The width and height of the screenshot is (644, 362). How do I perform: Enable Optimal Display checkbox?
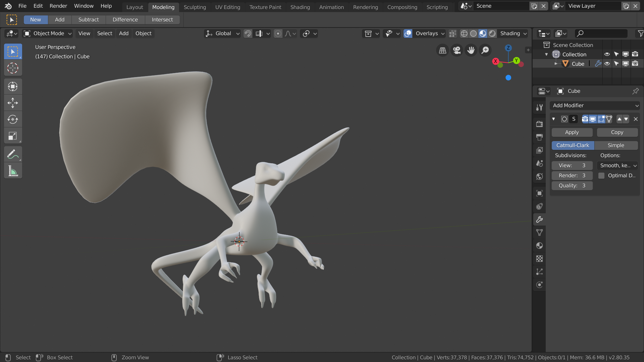click(601, 176)
